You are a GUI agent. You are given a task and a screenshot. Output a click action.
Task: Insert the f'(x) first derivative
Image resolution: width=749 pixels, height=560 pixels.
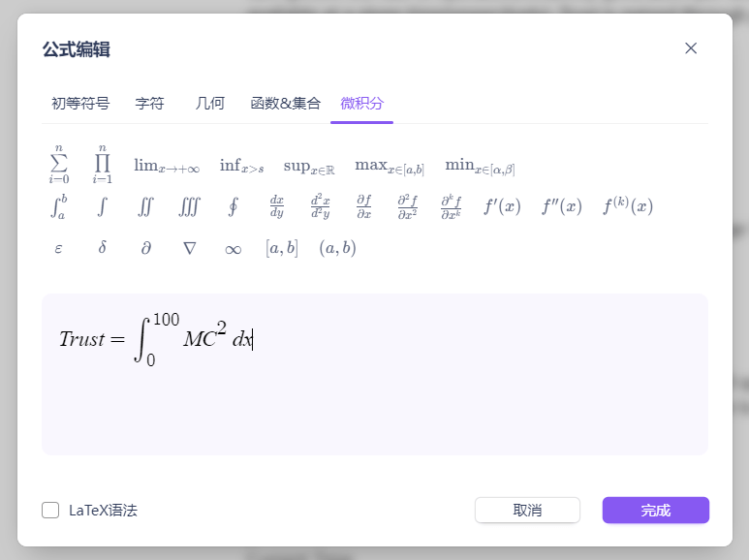tap(502, 206)
